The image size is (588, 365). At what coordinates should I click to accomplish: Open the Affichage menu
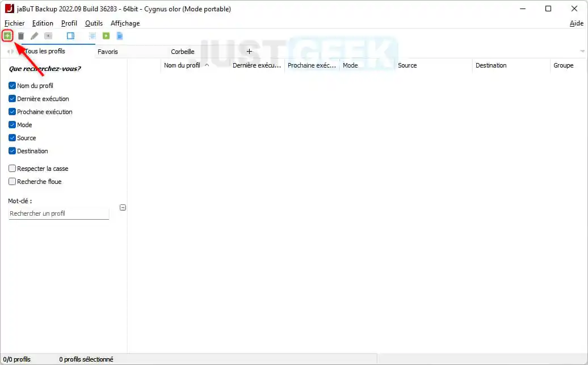tap(125, 23)
